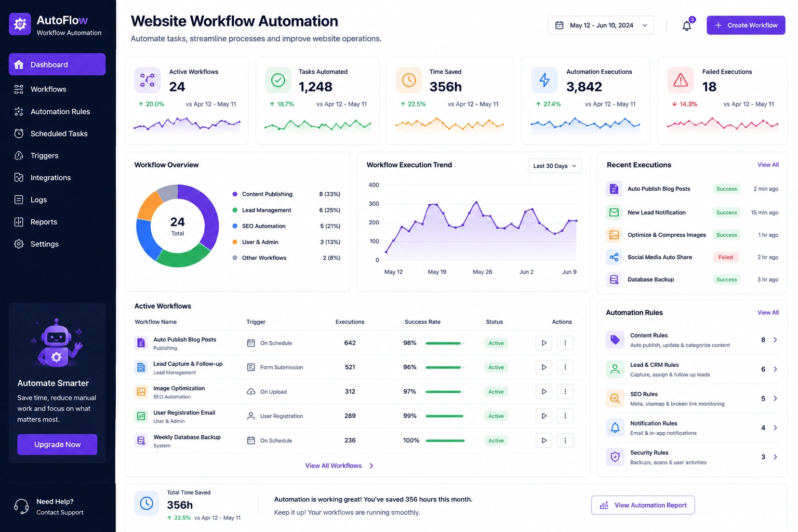Image resolution: width=798 pixels, height=532 pixels.
Task: Open the View All Workflows link
Action: (339, 466)
